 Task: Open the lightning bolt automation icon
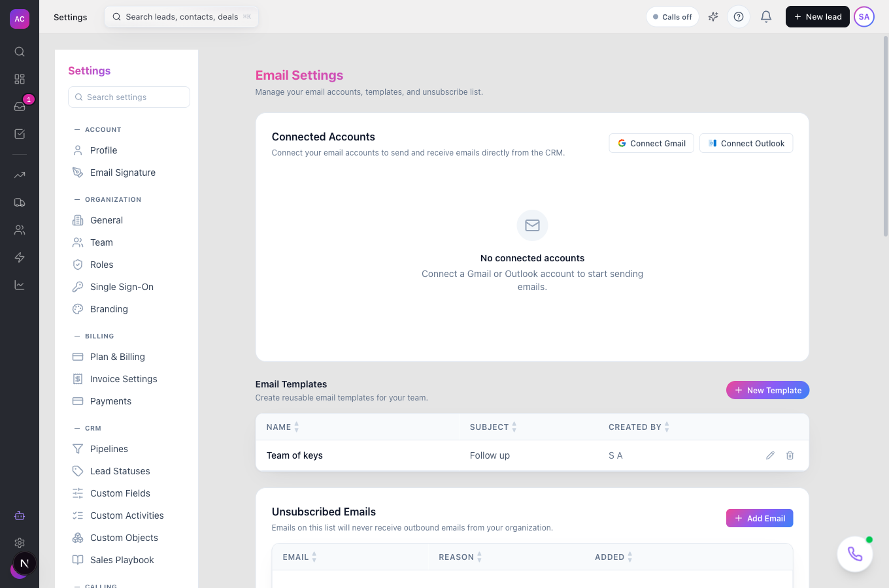pos(20,257)
